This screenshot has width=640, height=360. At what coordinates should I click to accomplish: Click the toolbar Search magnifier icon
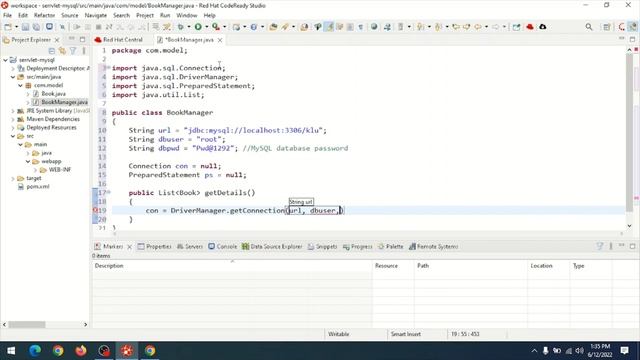[589, 27]
